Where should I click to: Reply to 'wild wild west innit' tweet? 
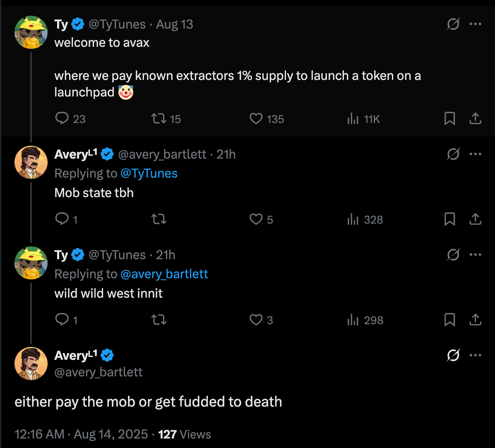[62, 320]
